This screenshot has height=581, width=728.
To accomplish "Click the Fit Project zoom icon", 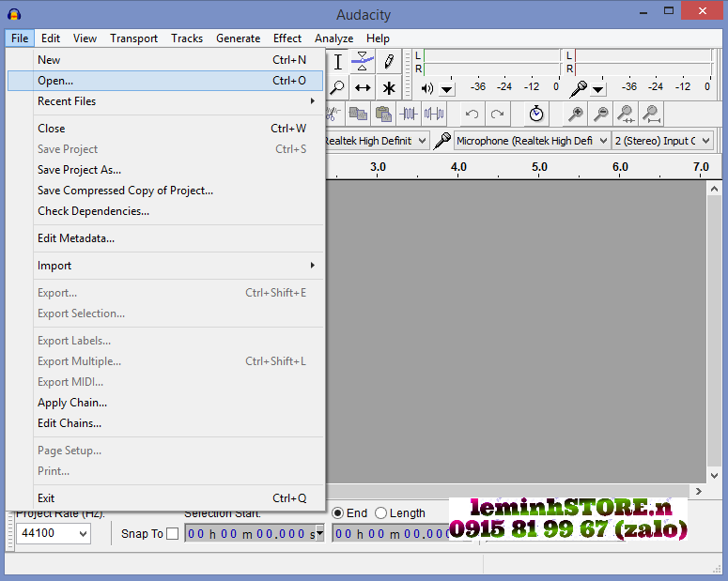I will tap(651, 114).
